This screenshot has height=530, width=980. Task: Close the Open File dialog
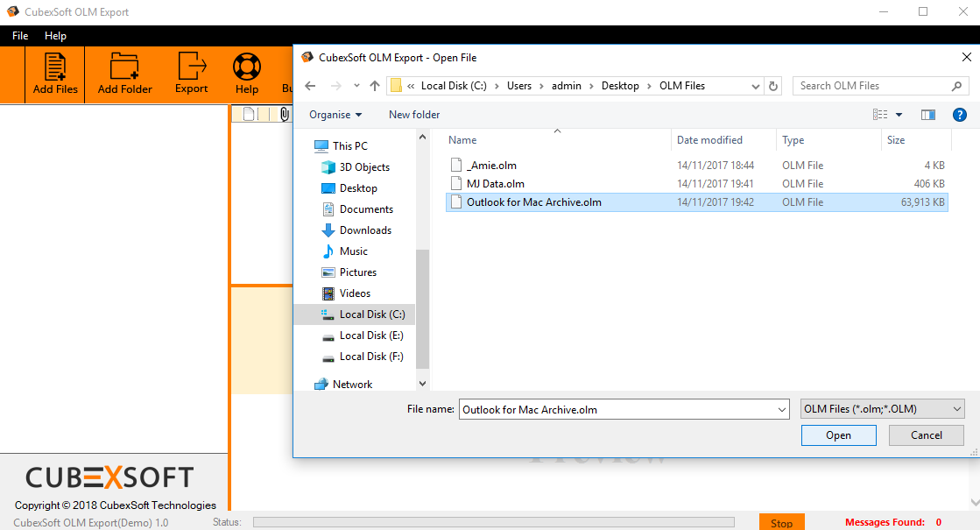coord(966,57)
